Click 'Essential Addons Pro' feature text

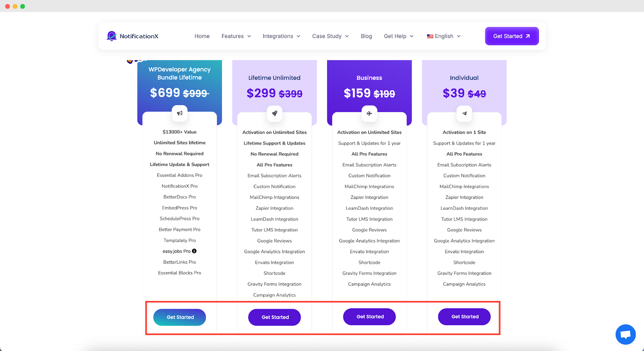180,175
